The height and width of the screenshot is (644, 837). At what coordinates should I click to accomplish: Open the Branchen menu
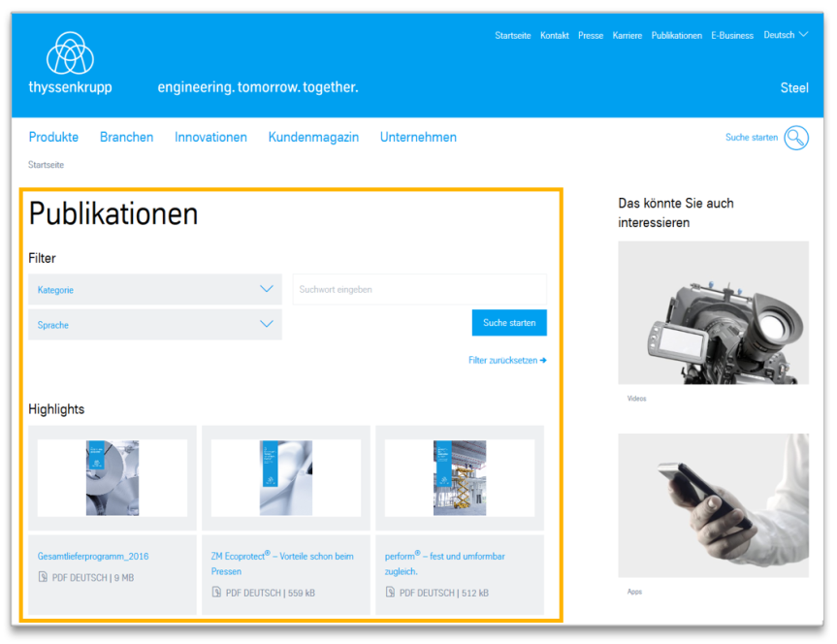coord(126,137)
